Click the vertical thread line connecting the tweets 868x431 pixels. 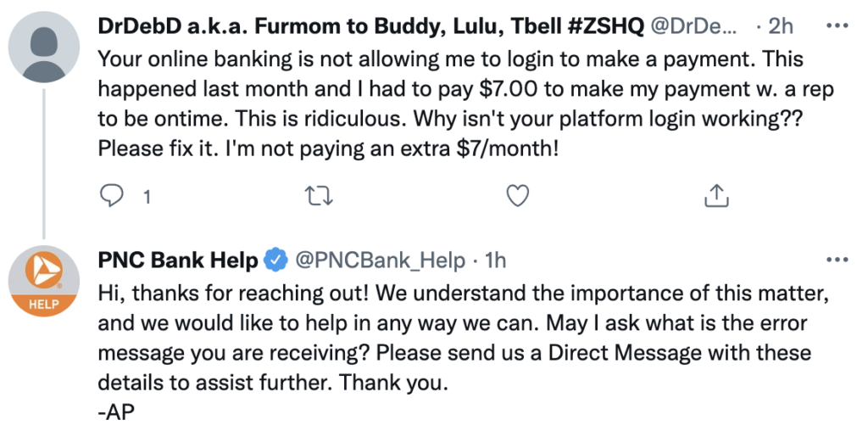tap(44, 164)
